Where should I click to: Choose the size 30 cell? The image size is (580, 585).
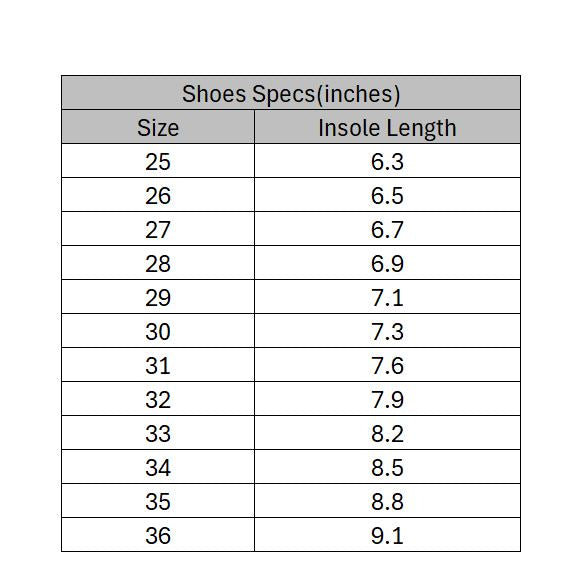(x=158, y=331)
